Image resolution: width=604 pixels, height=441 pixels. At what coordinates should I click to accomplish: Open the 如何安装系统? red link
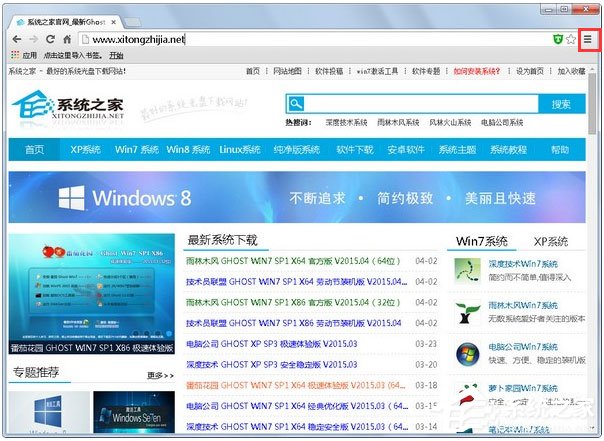click(479, 71)
